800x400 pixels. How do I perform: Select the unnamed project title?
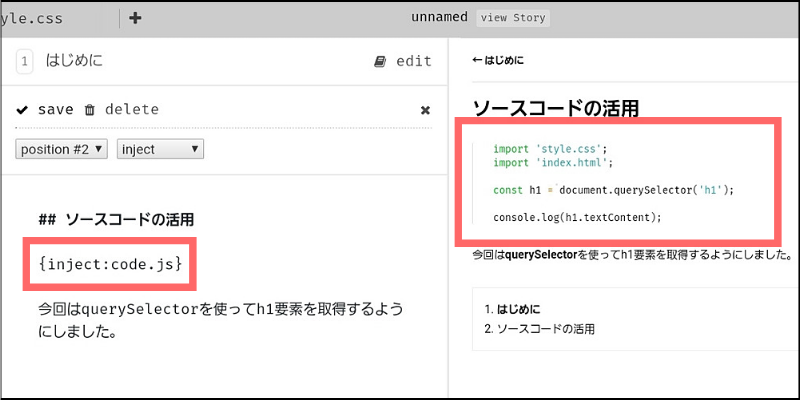pyautogui.click(x=439, y=17)
